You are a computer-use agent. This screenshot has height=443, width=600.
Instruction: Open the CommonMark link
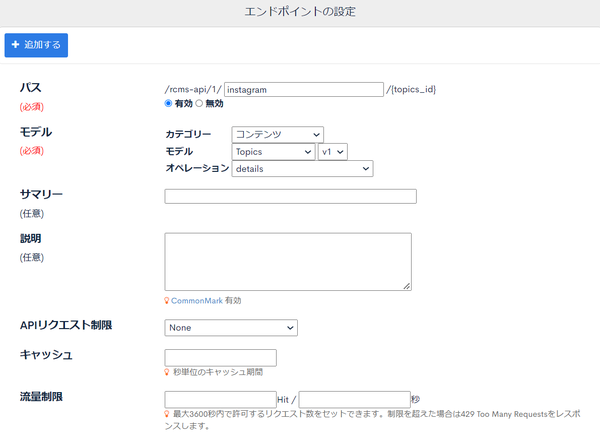[x=197, y=301]
